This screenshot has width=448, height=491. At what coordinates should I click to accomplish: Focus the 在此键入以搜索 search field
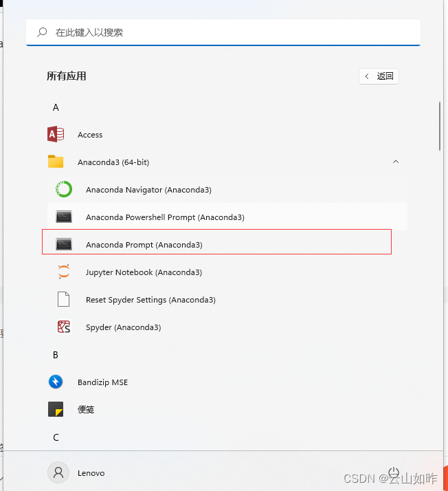[223, 32]
